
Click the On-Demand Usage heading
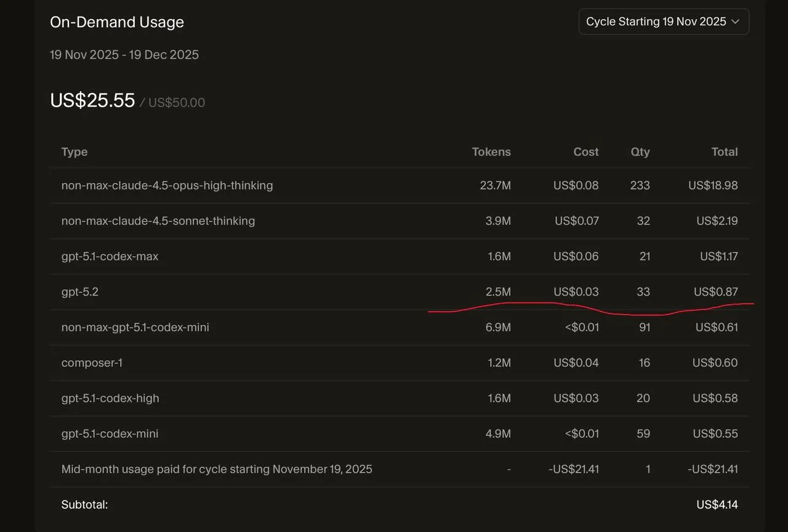click(117, 22)
